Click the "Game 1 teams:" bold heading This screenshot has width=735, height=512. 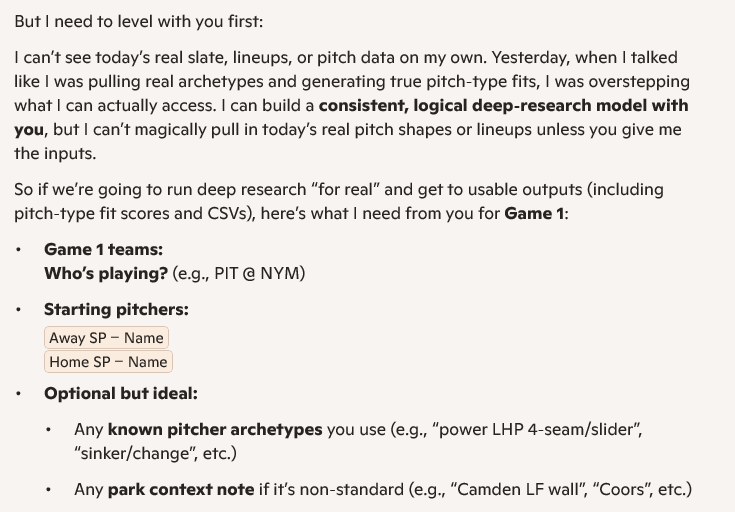click(103, 249)
